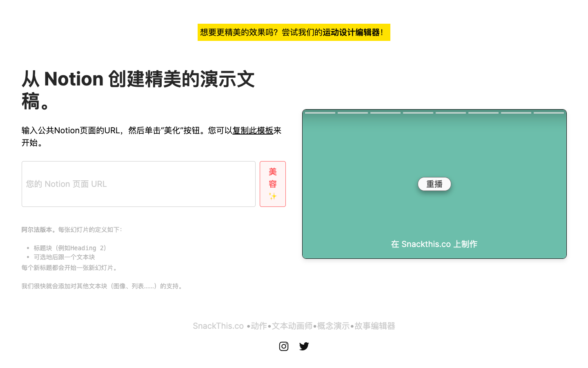Select the fourth slide progress segment
The image size is (588, 368).
pyautogui.click(x=418, y=113)
